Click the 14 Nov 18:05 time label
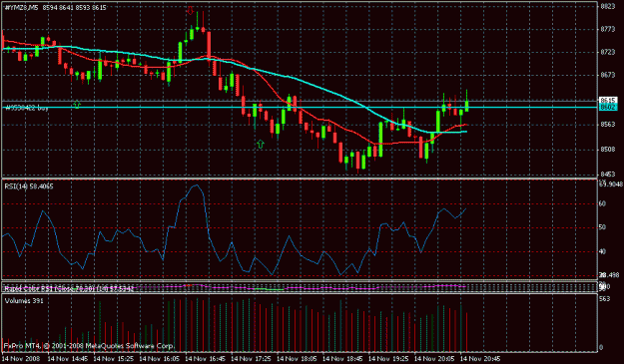Viewport: 624px width, 364px height. (298, 358)
